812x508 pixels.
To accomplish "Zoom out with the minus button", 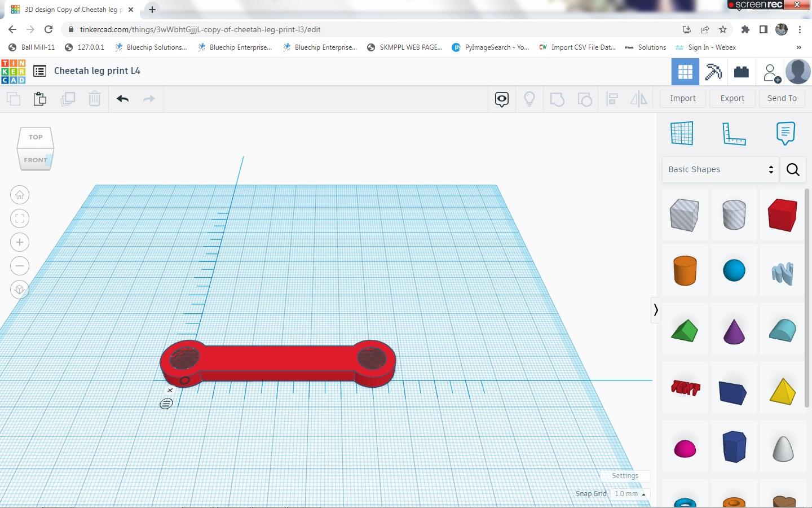I will click(20, 266).
